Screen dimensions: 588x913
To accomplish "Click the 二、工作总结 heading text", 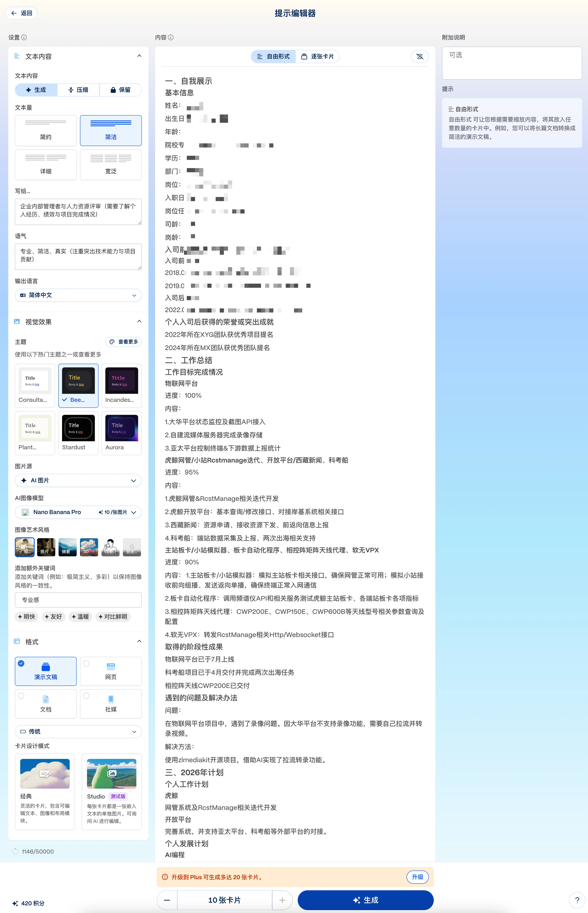I will pyautogui.click(x=189, y=360).
